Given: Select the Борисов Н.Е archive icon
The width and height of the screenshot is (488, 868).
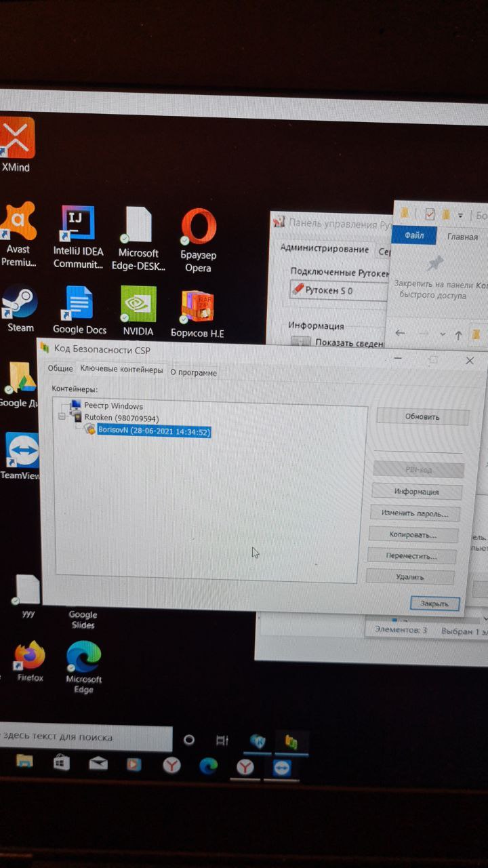Looking at the screenshot, I should [x=197, y=314].
